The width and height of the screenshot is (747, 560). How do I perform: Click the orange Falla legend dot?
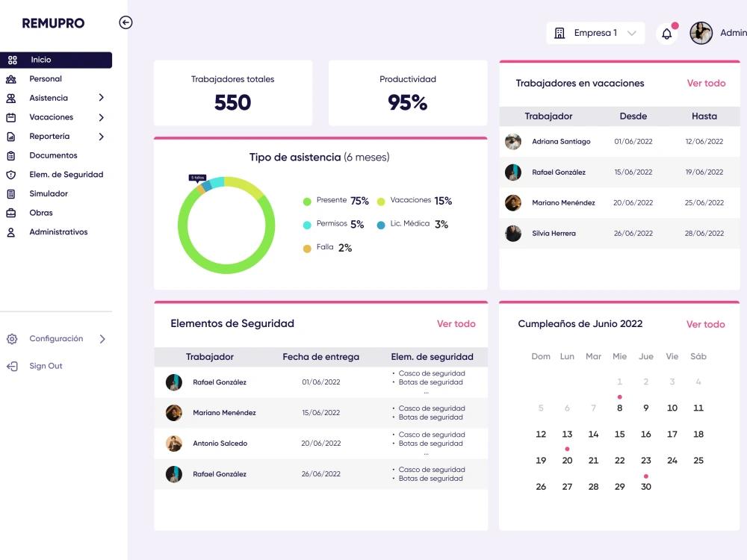click(x=307, y=249)
